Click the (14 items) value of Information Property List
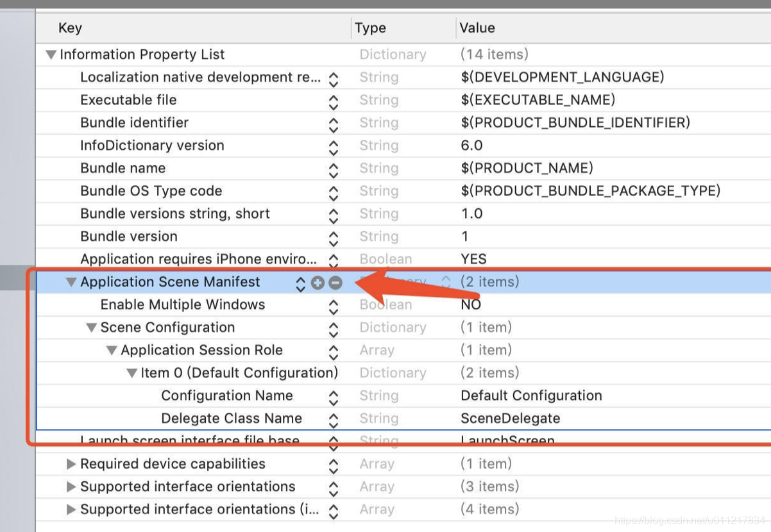Image resolution: width=771 pixels, height=532 pixels. pyautogui.click(x=494, y=54)
